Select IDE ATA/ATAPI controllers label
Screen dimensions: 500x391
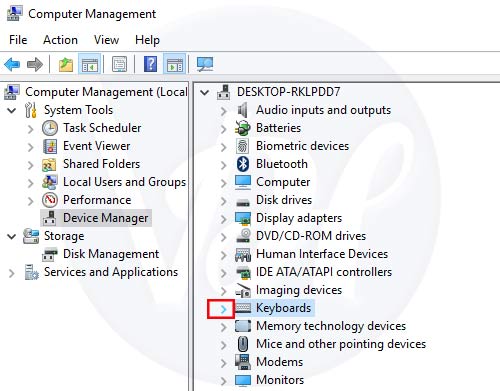pos(324,272)
